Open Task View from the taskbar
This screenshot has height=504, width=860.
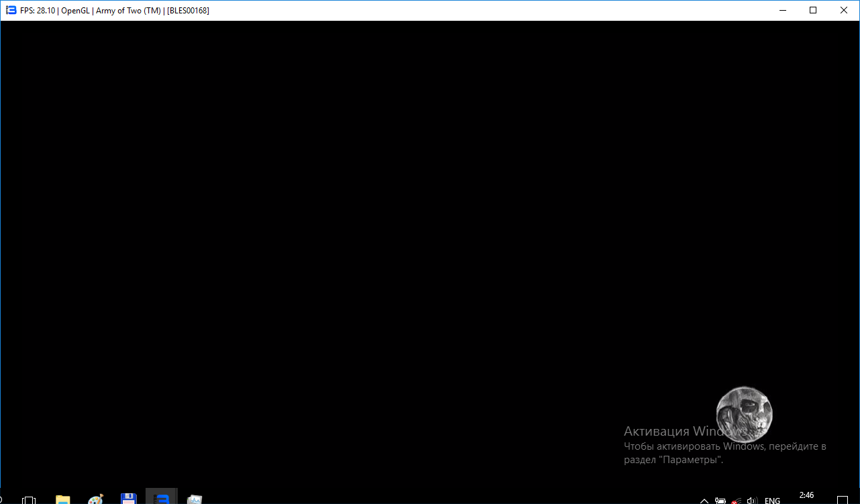29,499
